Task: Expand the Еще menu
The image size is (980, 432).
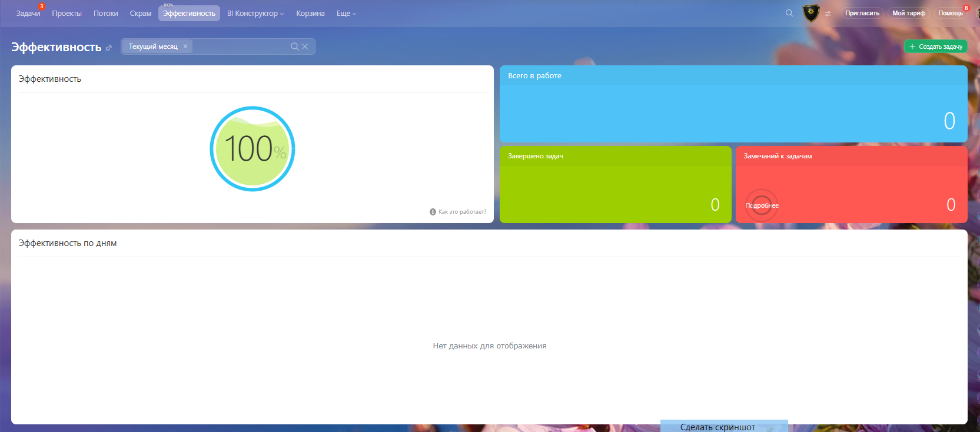Action: (x=346, y=14)
